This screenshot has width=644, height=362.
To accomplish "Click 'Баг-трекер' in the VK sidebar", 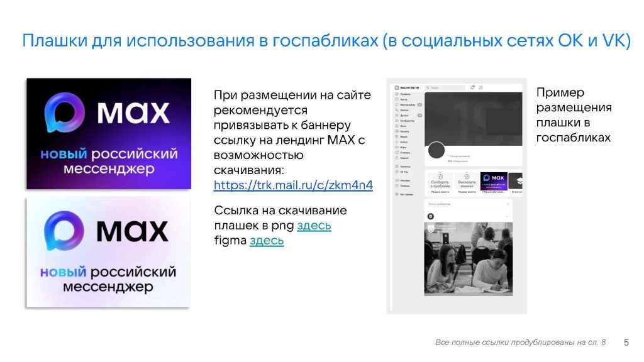I will point(404,194).
